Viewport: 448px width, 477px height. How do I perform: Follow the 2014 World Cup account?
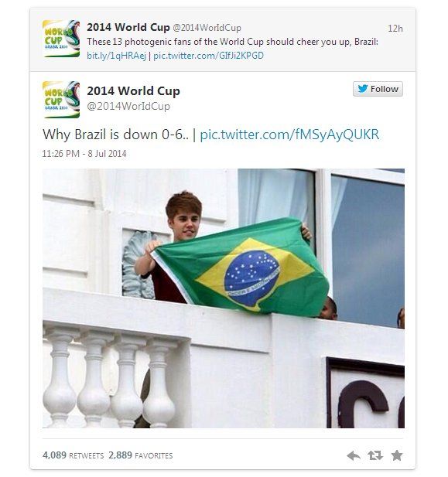tap(378, 89)
